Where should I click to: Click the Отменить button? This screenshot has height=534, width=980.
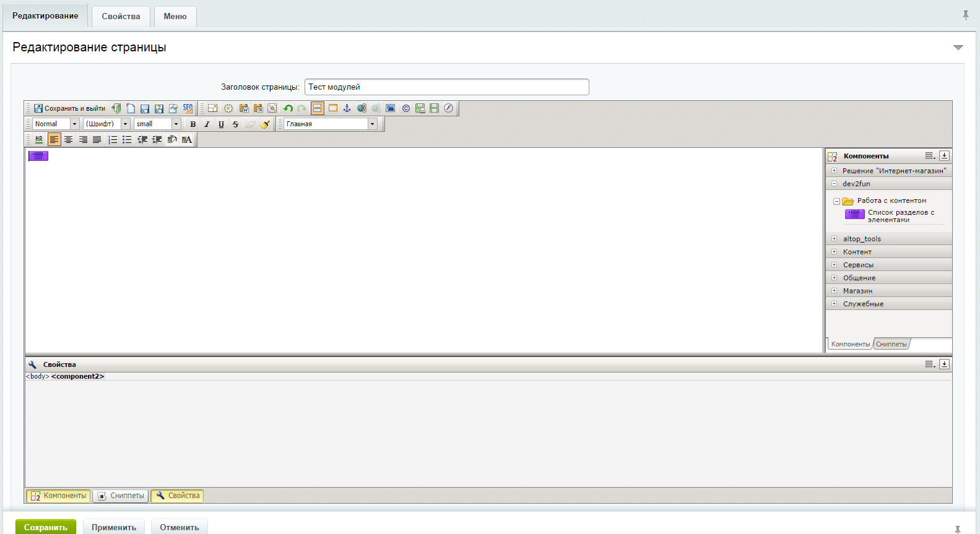(179, 527)
